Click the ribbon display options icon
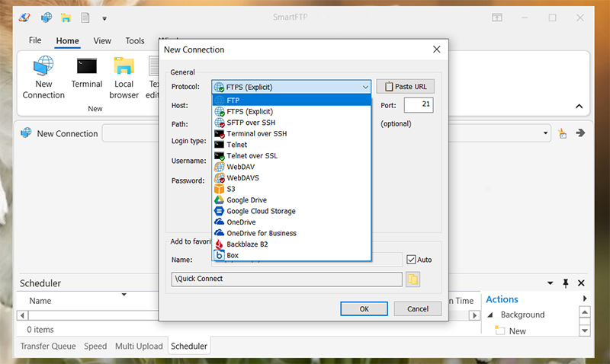This screenshot has width=610, height=364. [497, 18]
